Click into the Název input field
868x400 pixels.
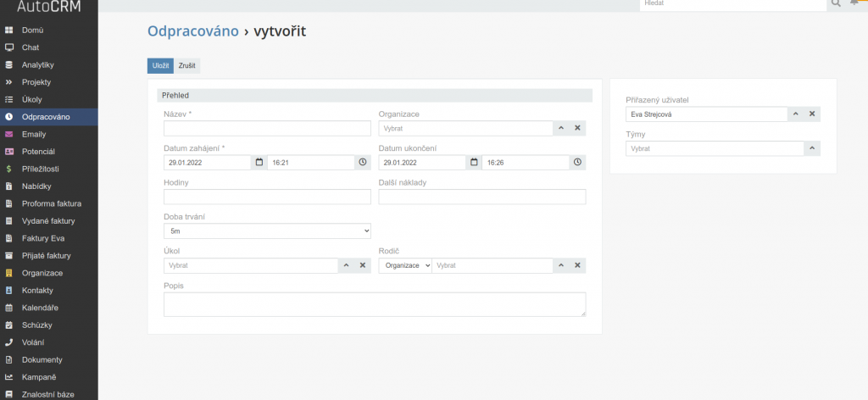[x=267, y=128]
